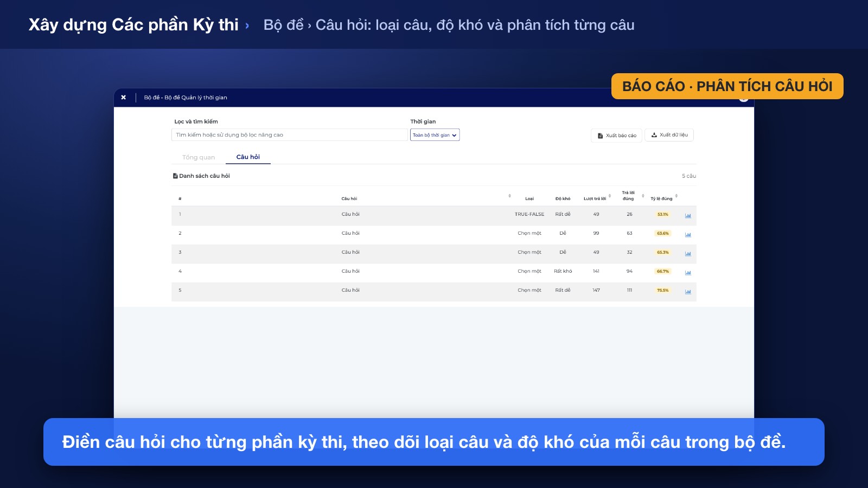Open chart analysis for question 4

[x=688, y=273]
